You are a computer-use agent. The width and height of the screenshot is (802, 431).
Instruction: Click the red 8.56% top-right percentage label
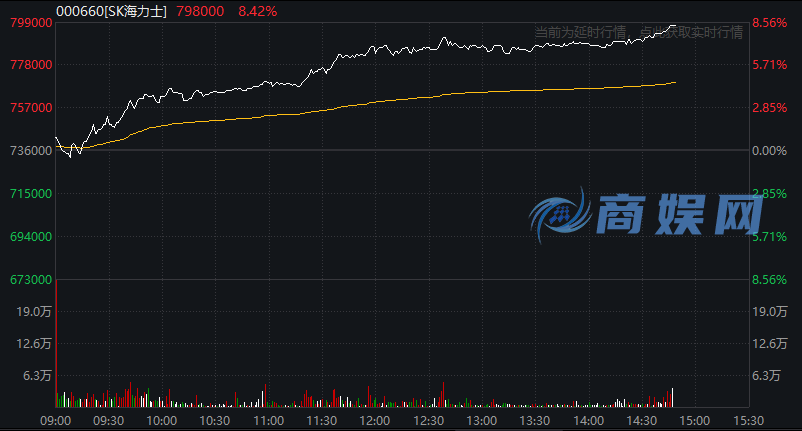[771, 22]
